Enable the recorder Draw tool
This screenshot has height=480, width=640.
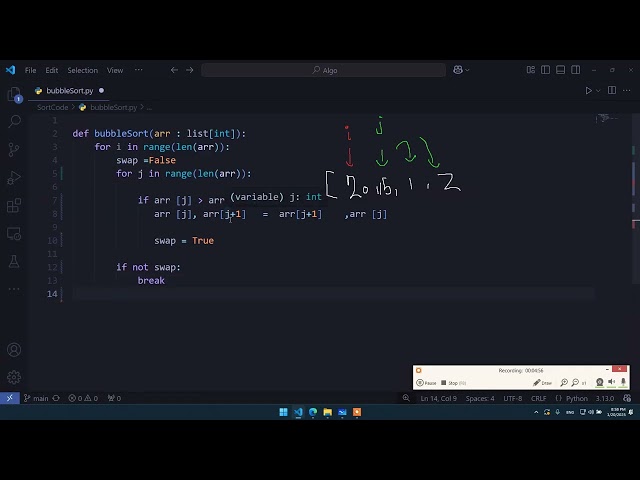(x=542, y=383)
